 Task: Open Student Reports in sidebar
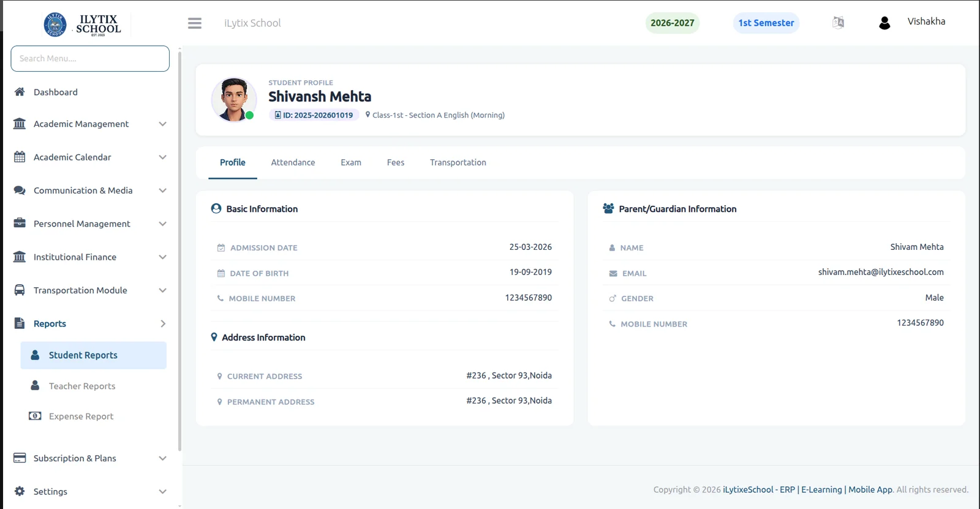coord(94,355)
